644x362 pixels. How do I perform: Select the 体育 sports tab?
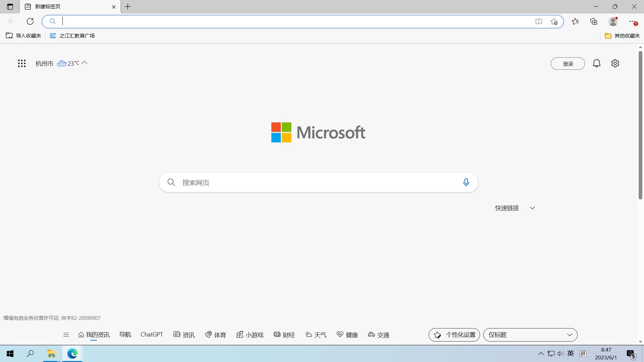pyautogui.click(x=216, y=335)
